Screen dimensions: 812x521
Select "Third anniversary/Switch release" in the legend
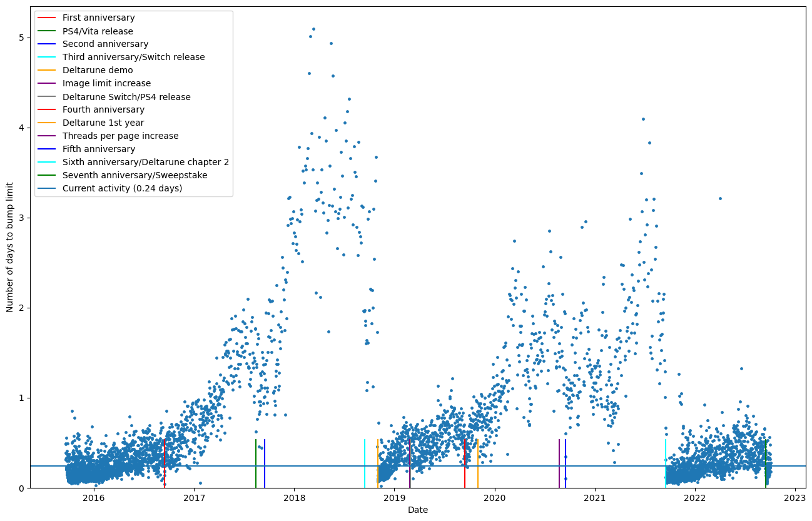coord(133,57)
